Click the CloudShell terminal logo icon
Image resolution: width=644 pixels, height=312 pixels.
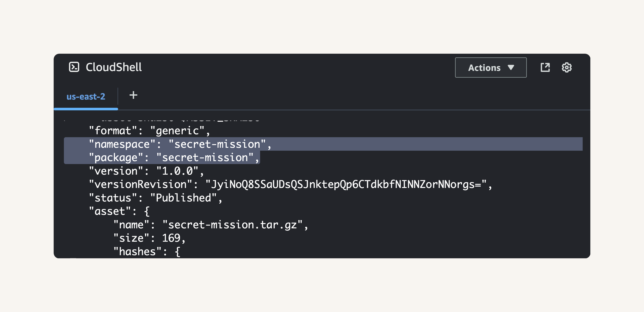74,67
